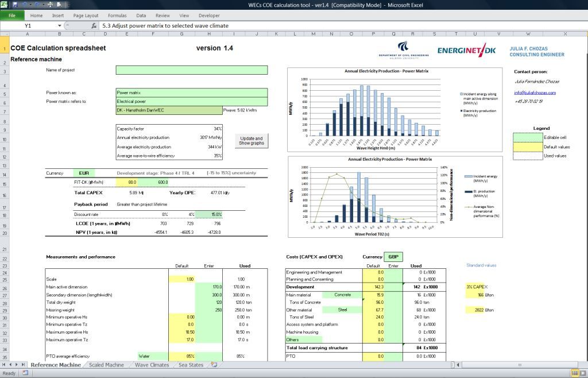This screenshot has height=378, width=588.
Task: Click the formula bar text
Action: pyautogui.click(x=165, y=25)
